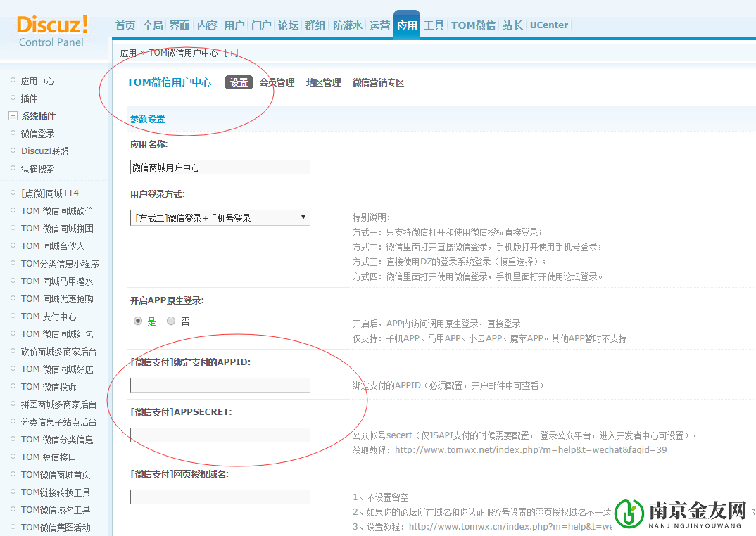
Task: Click the 设置 button for TOM微信用户中心
Action: pyautogui.click(x=239, y=82)
